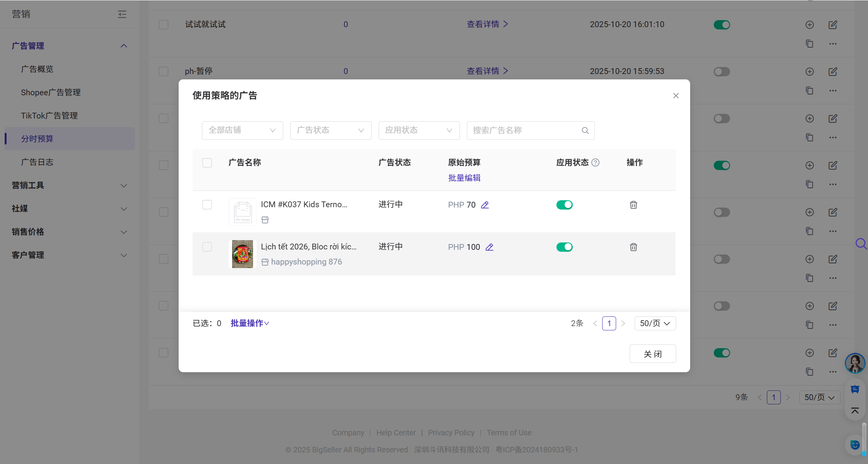Collapse the sidebar with the menu fold icon

point(122,14)
